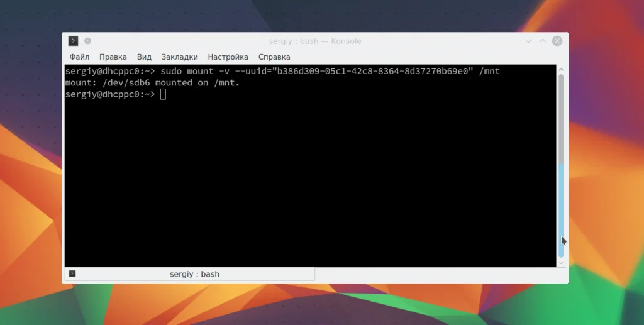Toggle the on-all-desktops pin dot in titlebar
644x325 pixels.
87,41
